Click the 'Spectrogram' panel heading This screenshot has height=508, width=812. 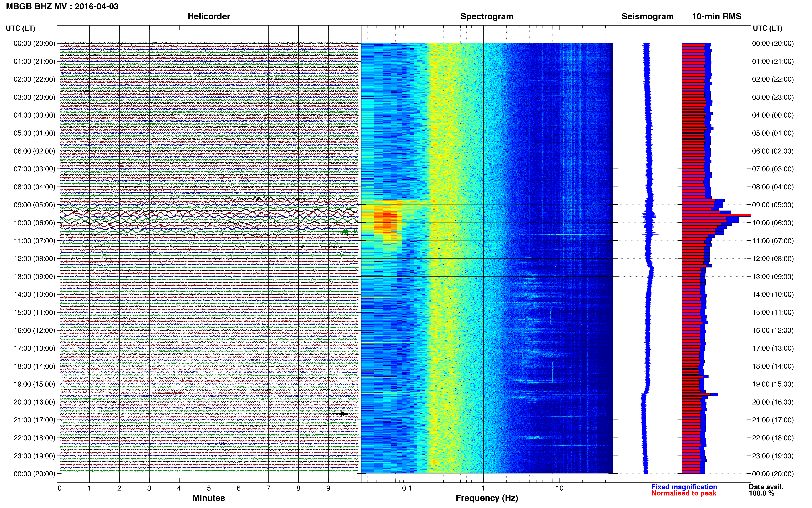487,16
